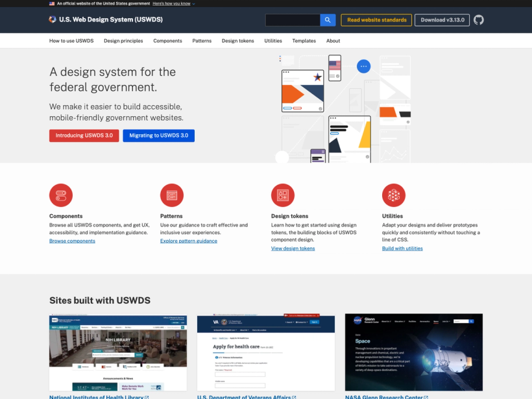Open the NASA Glenn Space thumbnail
The width and height of the screenshot is (532, 399).
(x=414, y=352)
